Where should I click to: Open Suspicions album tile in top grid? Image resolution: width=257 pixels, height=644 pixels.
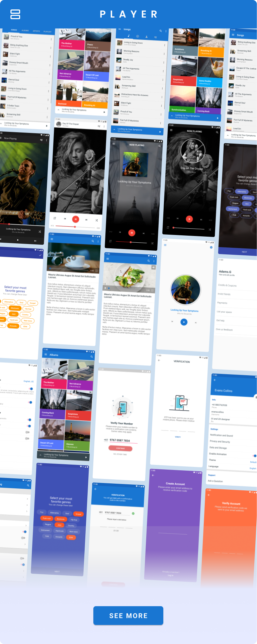(x=183, y=70)
